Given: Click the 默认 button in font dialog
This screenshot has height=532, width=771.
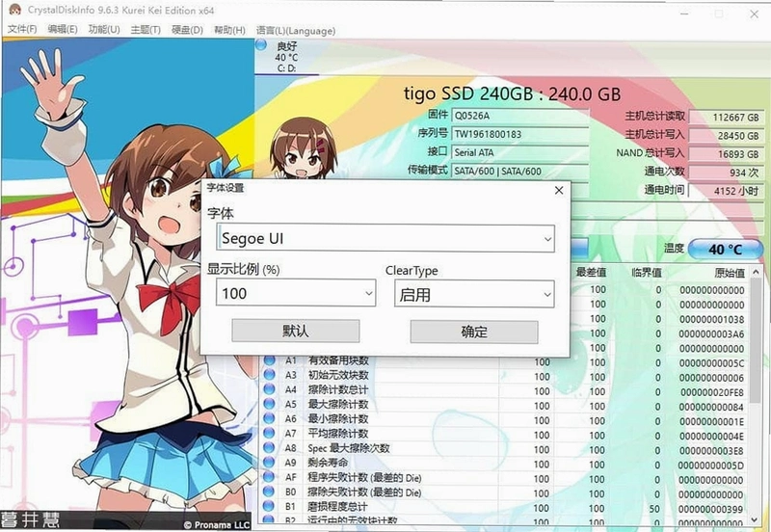Looking at the screenshot, I should click(x=296, y=331).
